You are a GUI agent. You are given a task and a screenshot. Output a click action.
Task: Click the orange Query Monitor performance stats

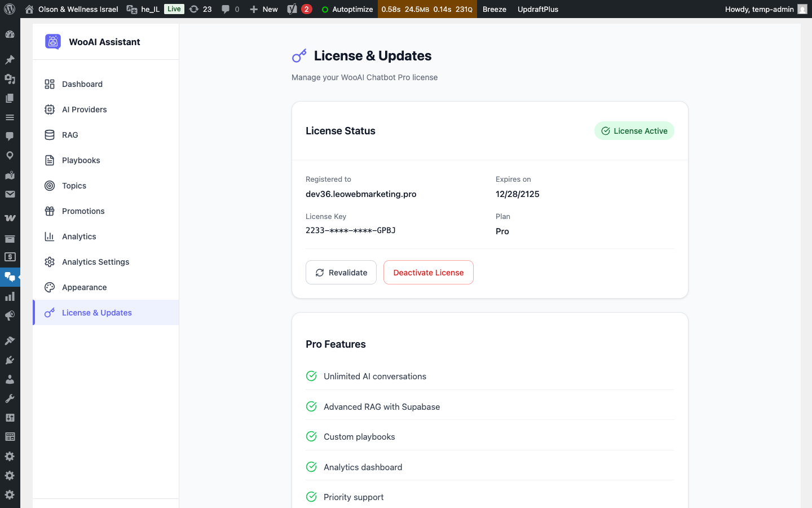(x=427, y=9)
